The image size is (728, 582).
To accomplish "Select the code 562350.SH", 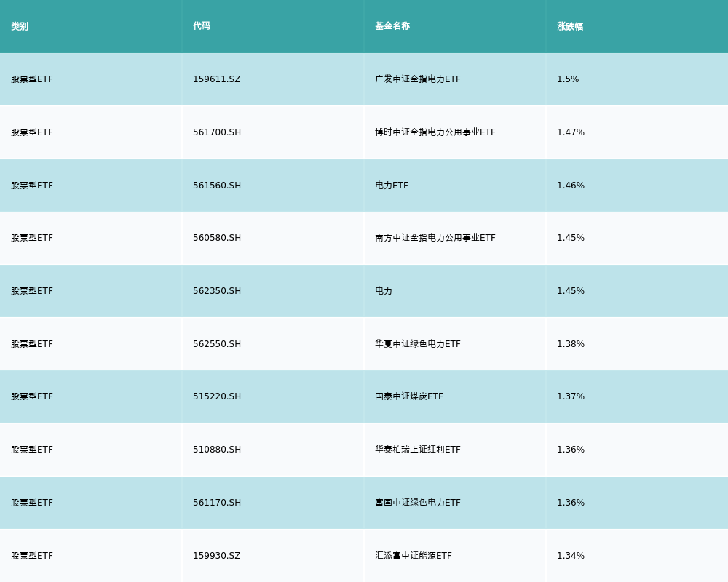I will point(216,291).
